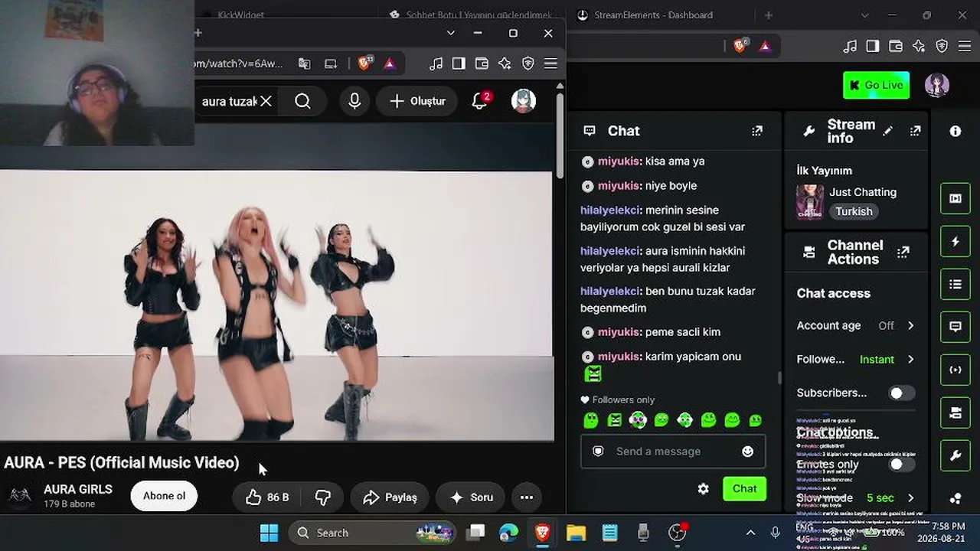The width and height of the screenshot is (980, 551).
Task: Click the Go Live button
Action: [876, 85]
